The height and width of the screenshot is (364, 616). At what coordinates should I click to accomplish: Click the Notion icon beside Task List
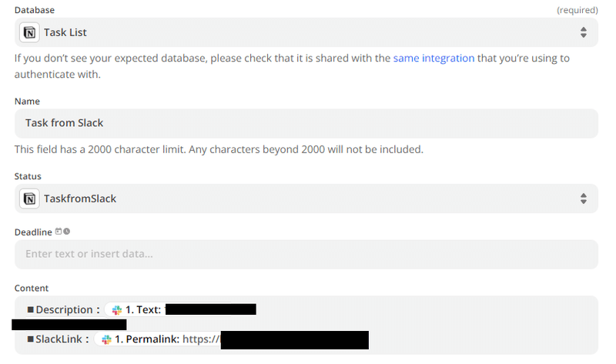[29, 32]
